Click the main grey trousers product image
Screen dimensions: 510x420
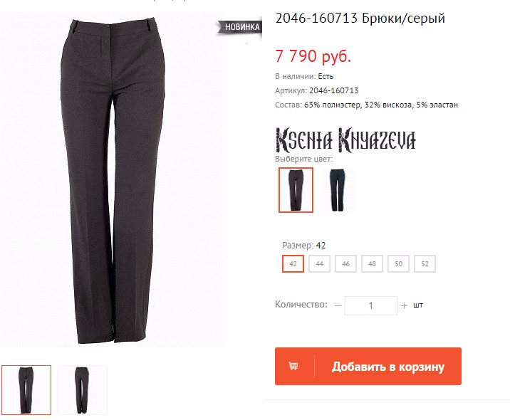coord(113,180)
